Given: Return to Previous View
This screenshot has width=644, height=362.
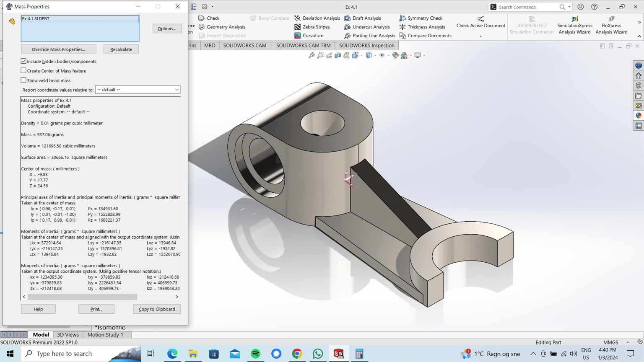Looking at the screenshot, I should pos(329,55).
